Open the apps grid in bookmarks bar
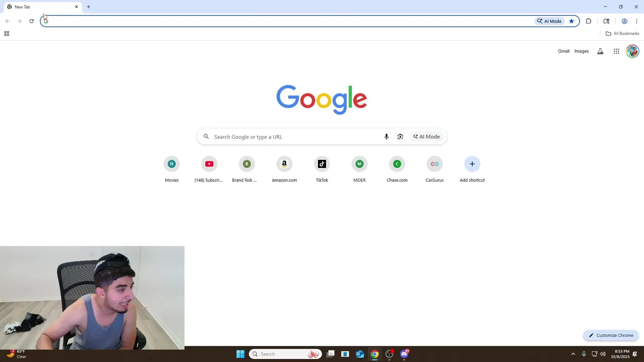 pyautogui.click(x=7, y=34)
